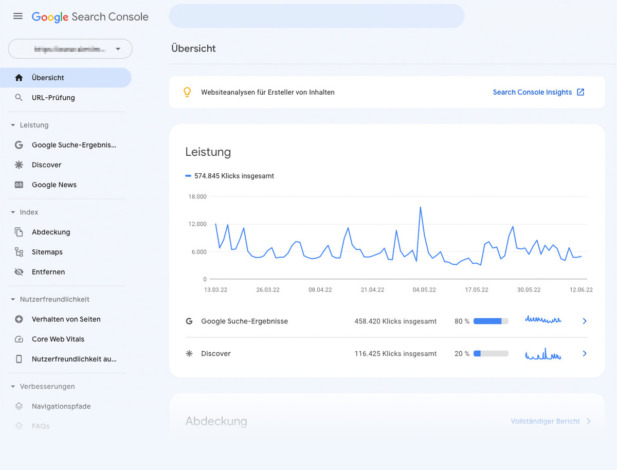Click the G icon in Suche-Ergebnisse row
This screenshot has height=470, width=617.
tap(189, 321)
